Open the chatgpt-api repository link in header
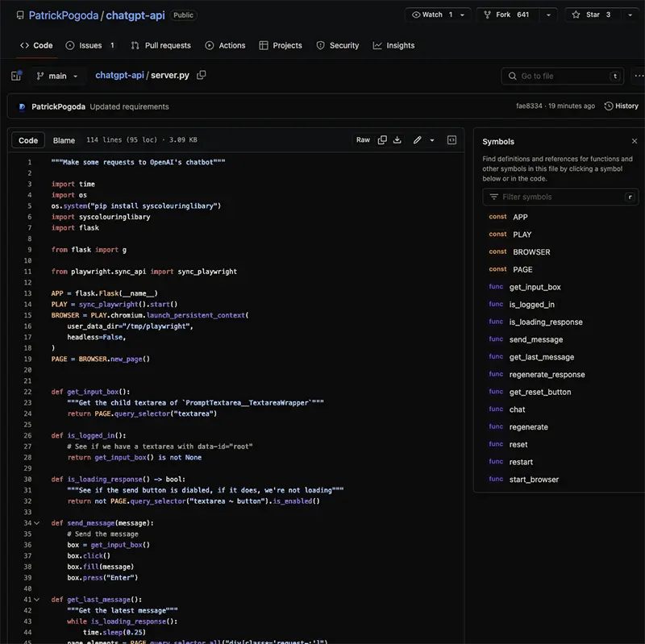This screenshot has width=645, height=644. (135, 15)
